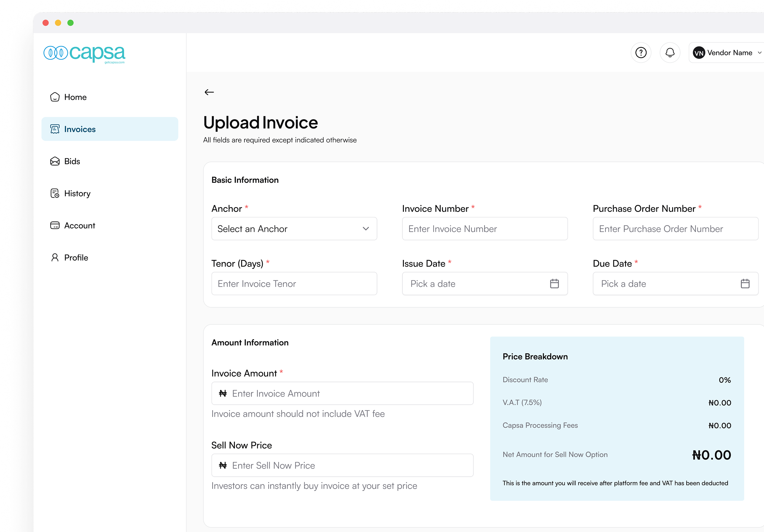Image resolution: width=764 pixels, height=532 pixels.
Task: Expand the Vendor Name account menu chevron
Action: point(760,52)
